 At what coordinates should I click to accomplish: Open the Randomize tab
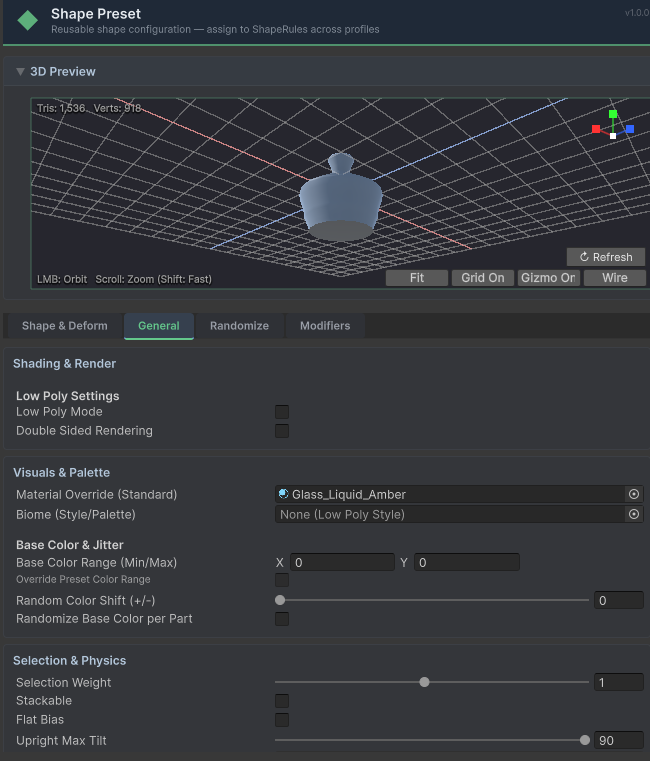[x=239, y=326]
